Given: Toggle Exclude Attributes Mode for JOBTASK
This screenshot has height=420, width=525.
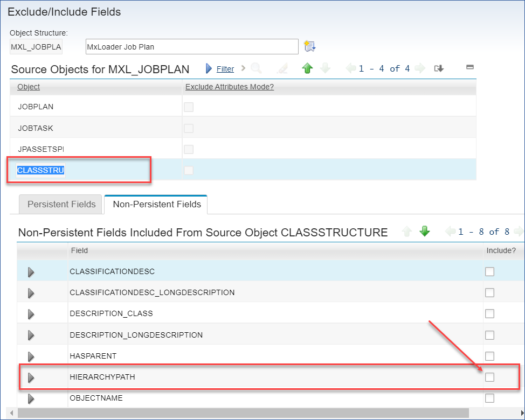Looking at the screenshot, I should pyautogui.click(x=189, y=128).
